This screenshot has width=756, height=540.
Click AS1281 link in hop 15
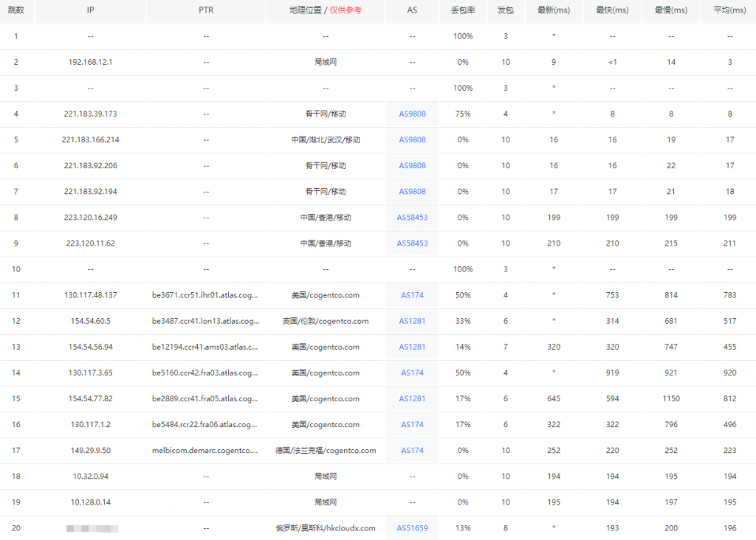click(x=412, y=399)
